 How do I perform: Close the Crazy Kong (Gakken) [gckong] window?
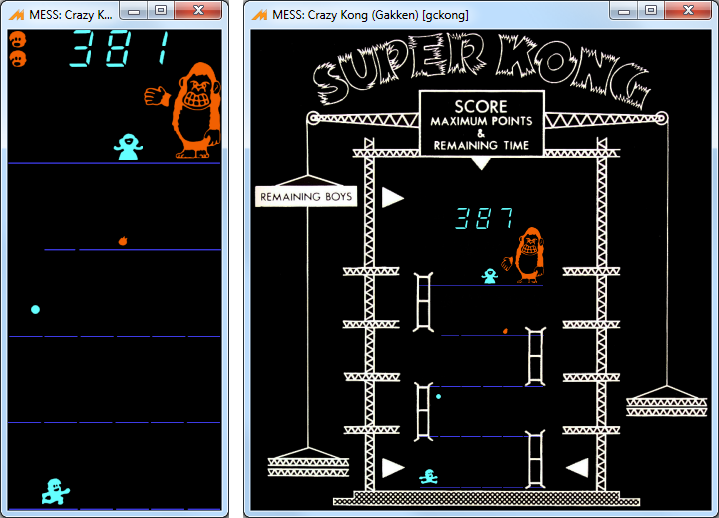[688, 11]
